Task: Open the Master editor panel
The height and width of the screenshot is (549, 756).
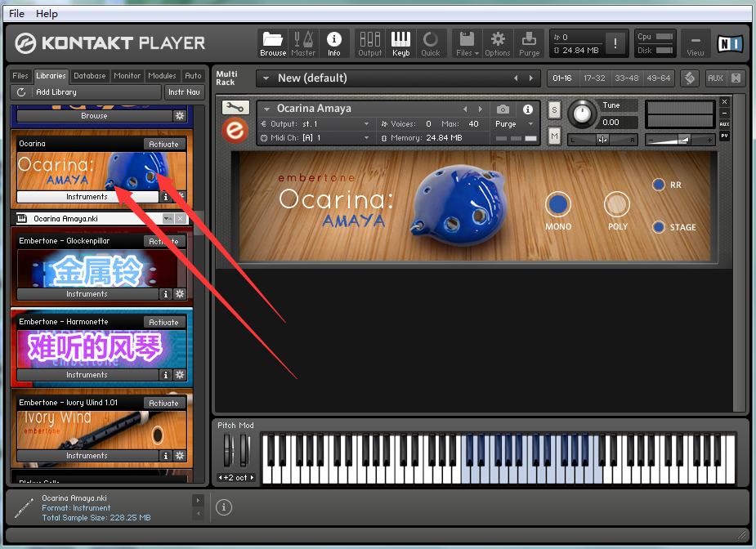Action: (x=303, y=43)
